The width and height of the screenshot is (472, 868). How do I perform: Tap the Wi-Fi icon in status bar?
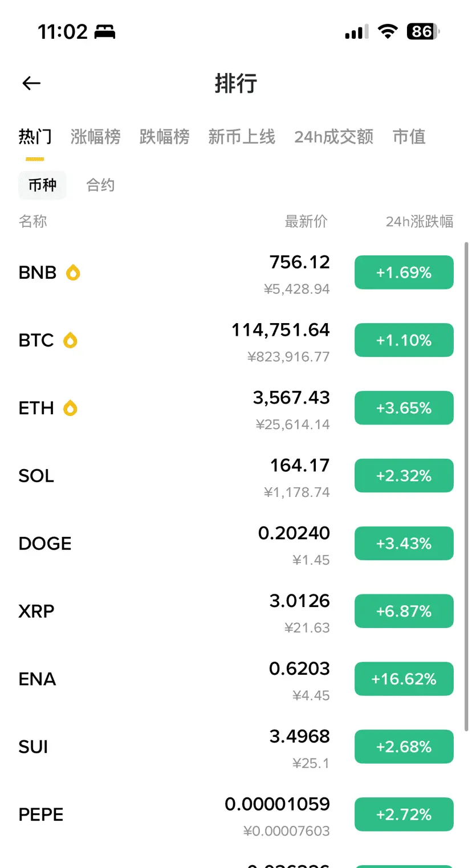tap(388, 31)
